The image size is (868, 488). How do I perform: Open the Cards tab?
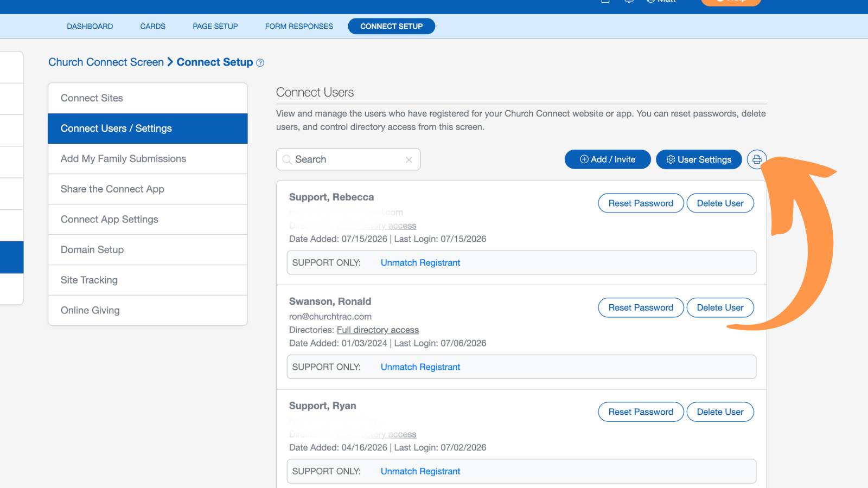153,26
